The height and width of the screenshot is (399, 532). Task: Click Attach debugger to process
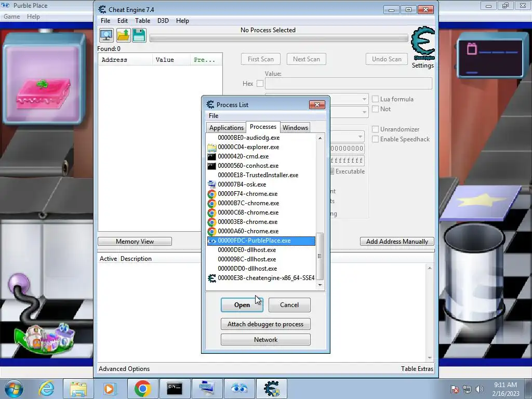click(x=265, y=324)
